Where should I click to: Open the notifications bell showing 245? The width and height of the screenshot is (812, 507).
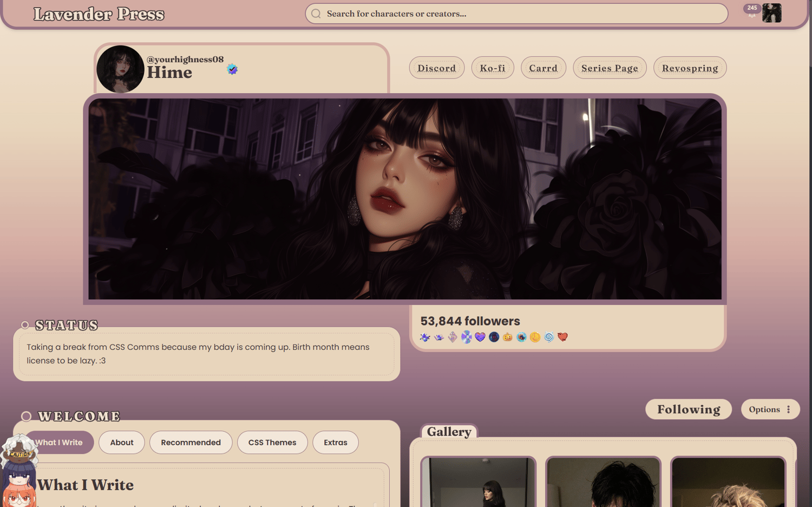click(x=752, y=12)
